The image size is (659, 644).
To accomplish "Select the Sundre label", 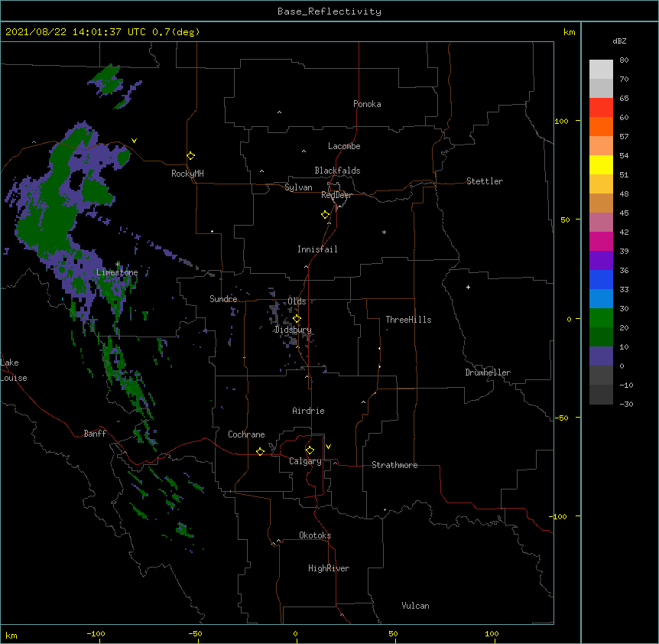I will click(223, 299).
